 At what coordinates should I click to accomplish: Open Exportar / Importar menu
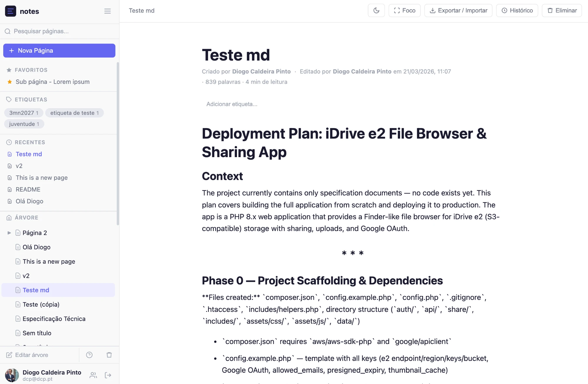coord(458,11)
